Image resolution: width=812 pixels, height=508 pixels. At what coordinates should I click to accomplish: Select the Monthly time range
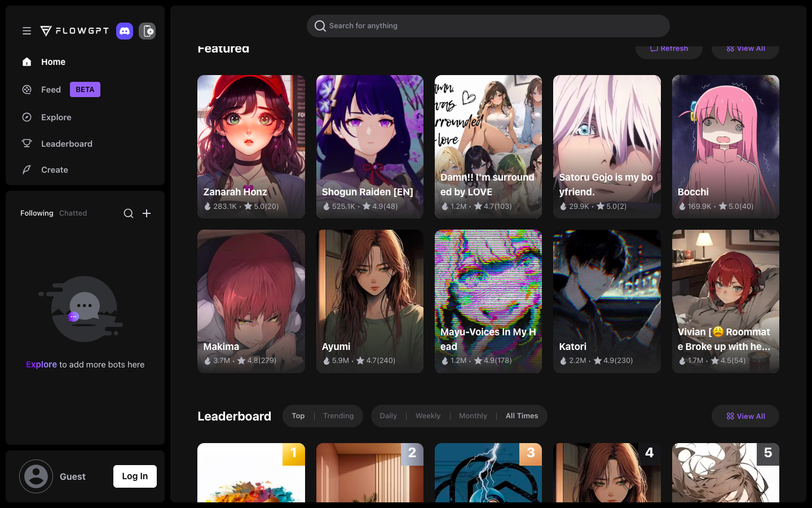(473, 416)
